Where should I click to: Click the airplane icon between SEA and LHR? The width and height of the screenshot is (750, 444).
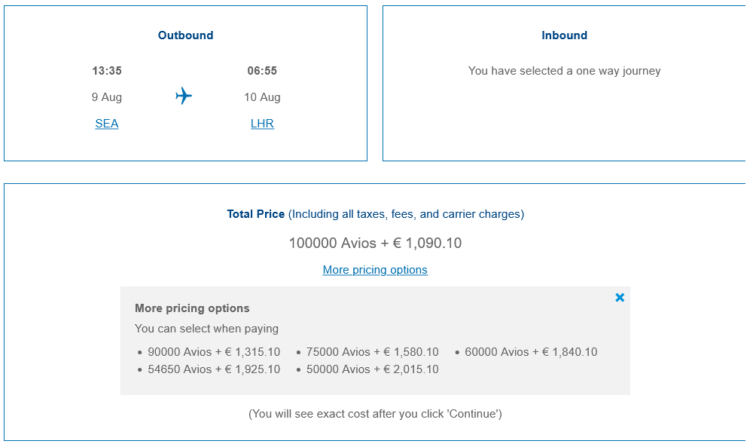click(x=184, y=96)
